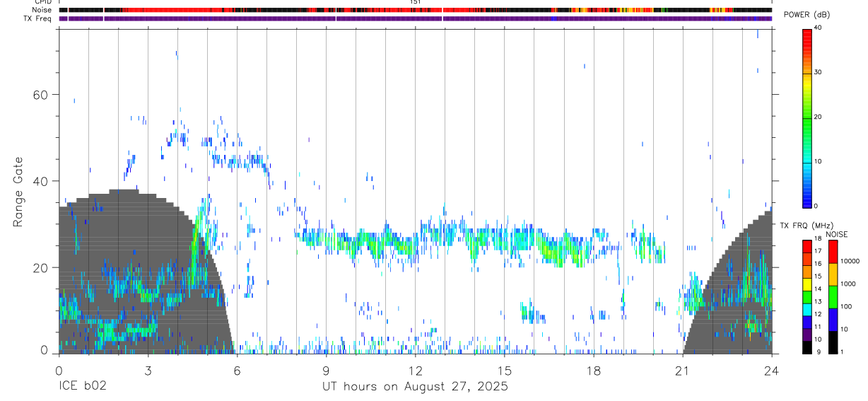Click the 21 tick on UT hours axis
The height and width of the screenshot is (401, 868).
point(682,371)
